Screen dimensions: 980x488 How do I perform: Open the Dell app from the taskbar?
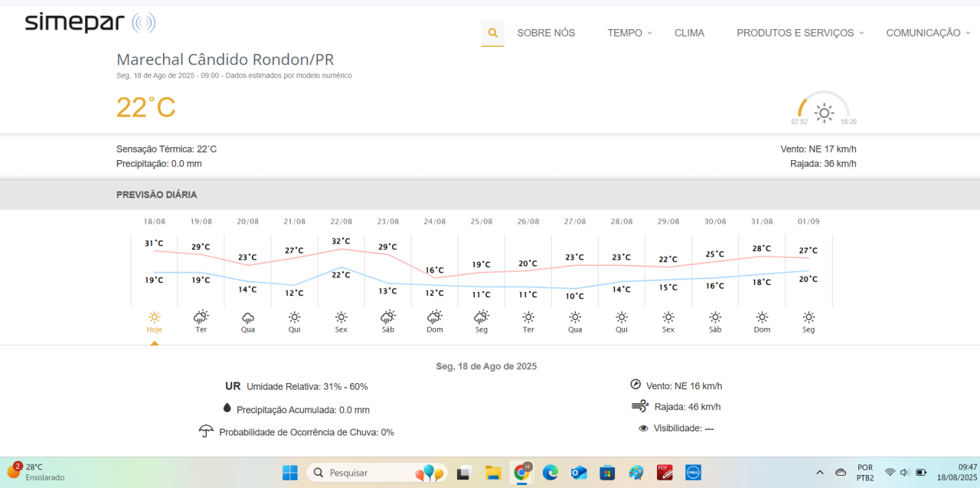click(694, 473)
